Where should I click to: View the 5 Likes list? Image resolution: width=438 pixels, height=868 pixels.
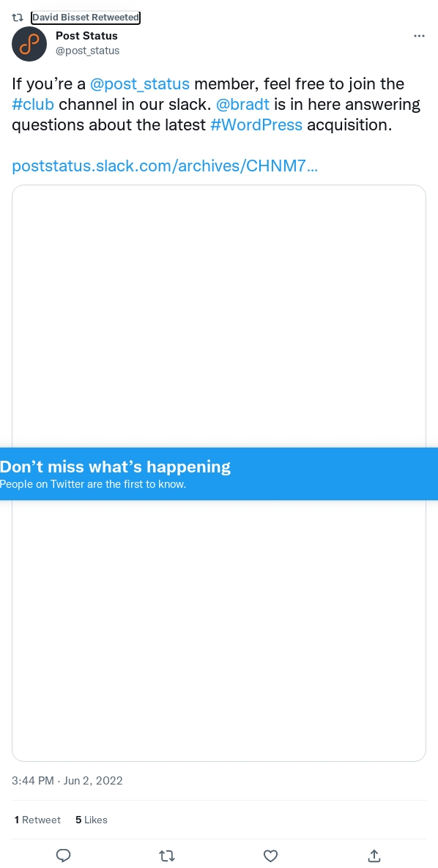pos(92,820)
